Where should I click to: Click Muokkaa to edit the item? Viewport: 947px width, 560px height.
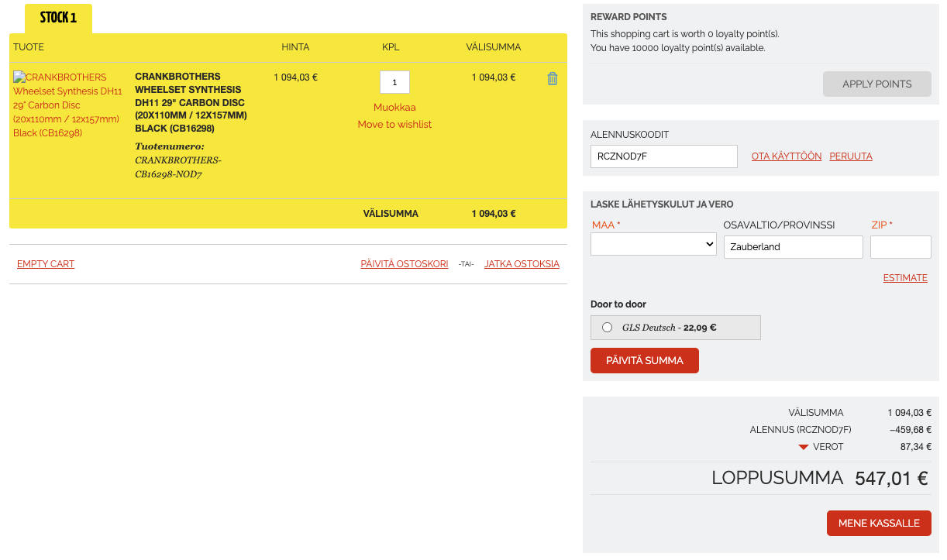(394, 108)
